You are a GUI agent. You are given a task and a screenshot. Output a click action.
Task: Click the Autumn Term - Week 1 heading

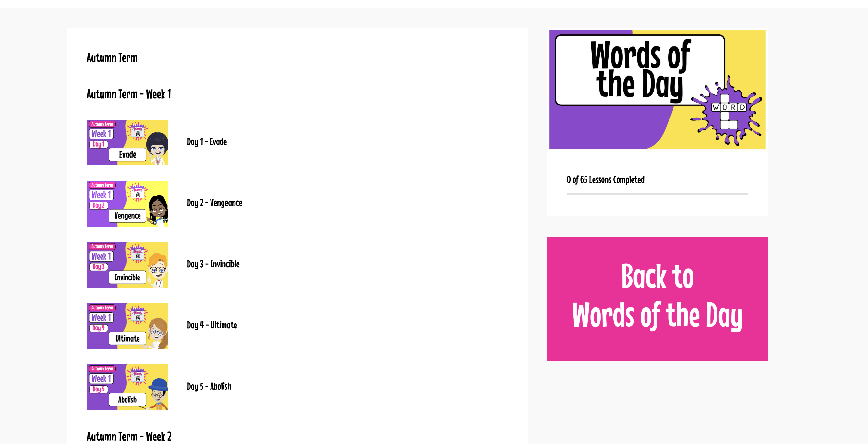128,94
